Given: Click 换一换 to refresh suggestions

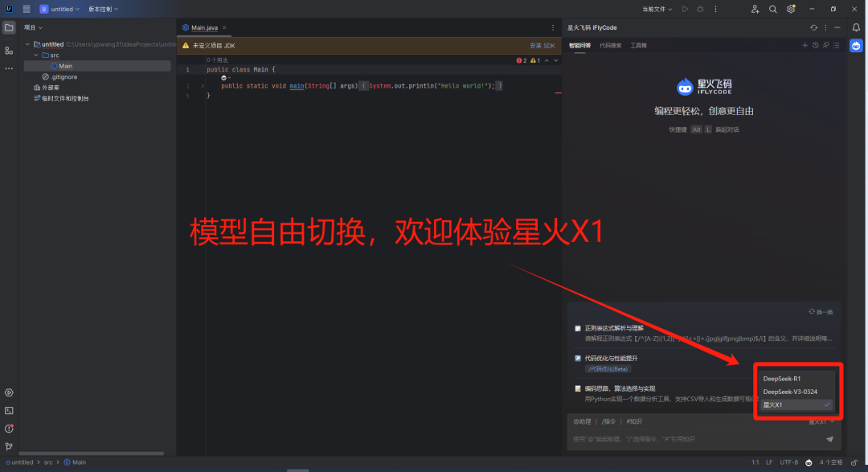Looking at the screenshot, I should point(821,312).
